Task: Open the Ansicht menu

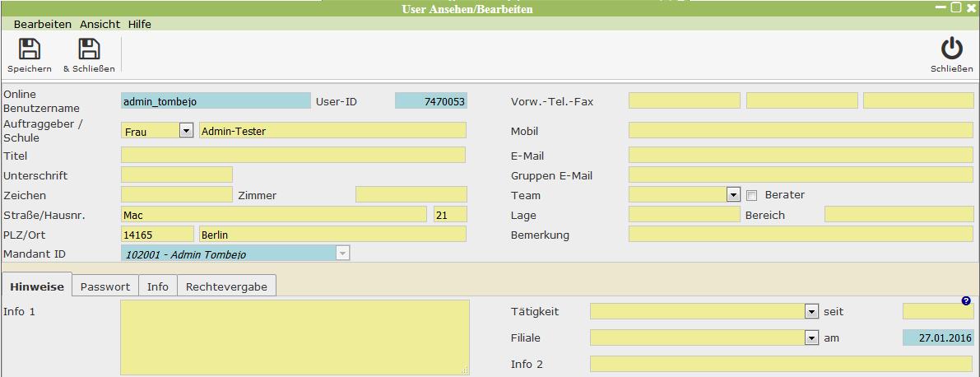Action: click(100, 25)
